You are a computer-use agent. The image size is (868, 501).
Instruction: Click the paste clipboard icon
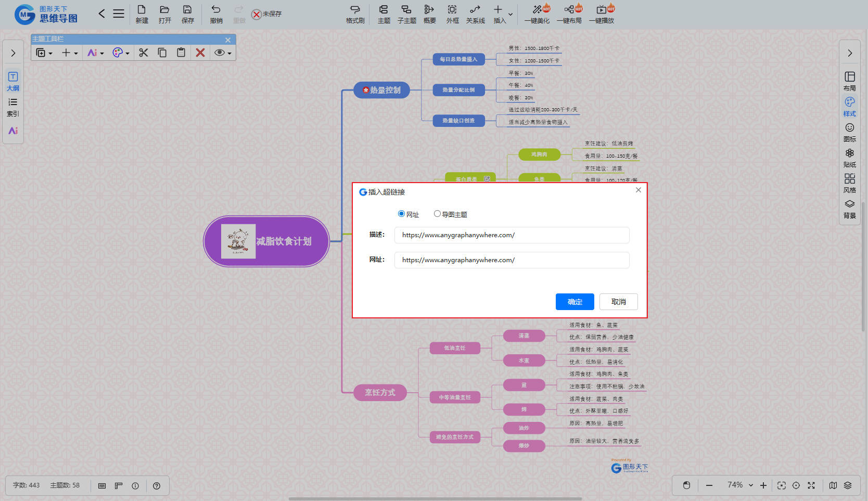point(181,53)
